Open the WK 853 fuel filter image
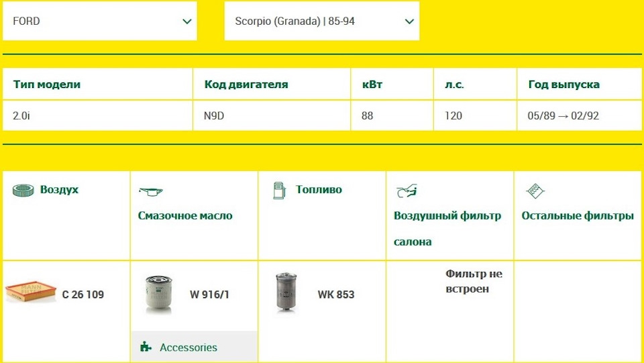The image size is (644, 363). [286, 293]
